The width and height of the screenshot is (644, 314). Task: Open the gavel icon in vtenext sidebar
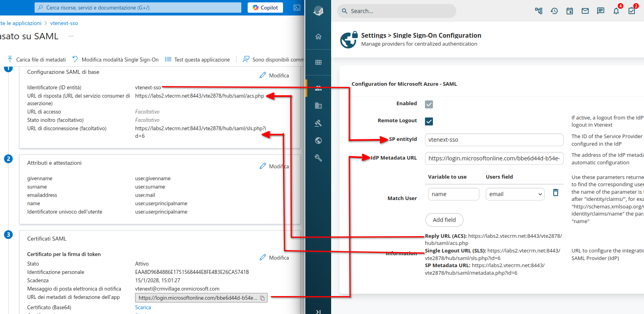click(x=318, y=123)
